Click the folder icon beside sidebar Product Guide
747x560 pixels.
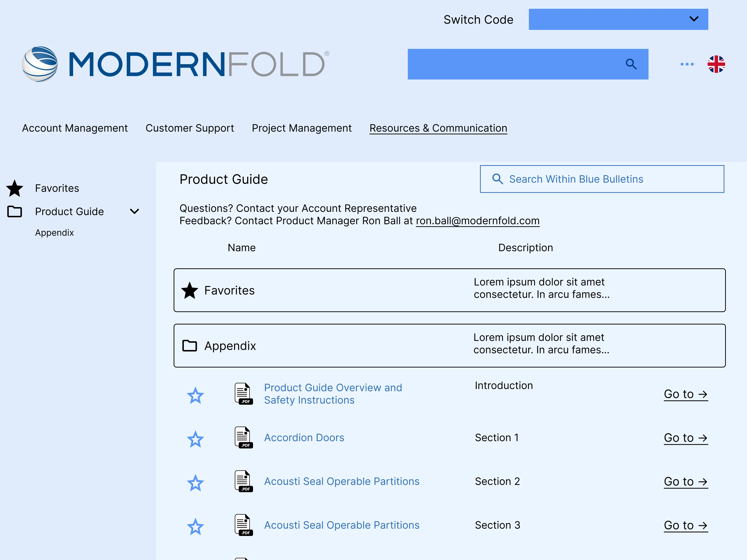(x=15, y=212)
